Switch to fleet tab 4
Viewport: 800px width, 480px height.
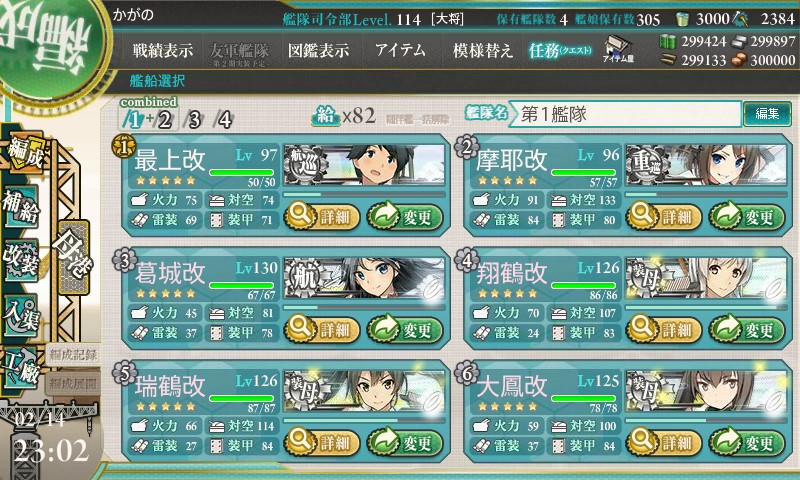224,120
